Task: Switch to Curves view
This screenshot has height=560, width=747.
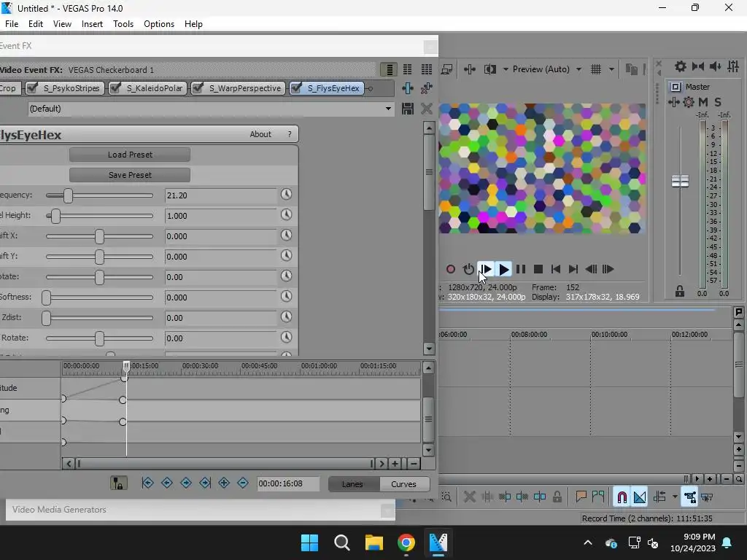Action: pyautogui.click(x=403, y=484)
